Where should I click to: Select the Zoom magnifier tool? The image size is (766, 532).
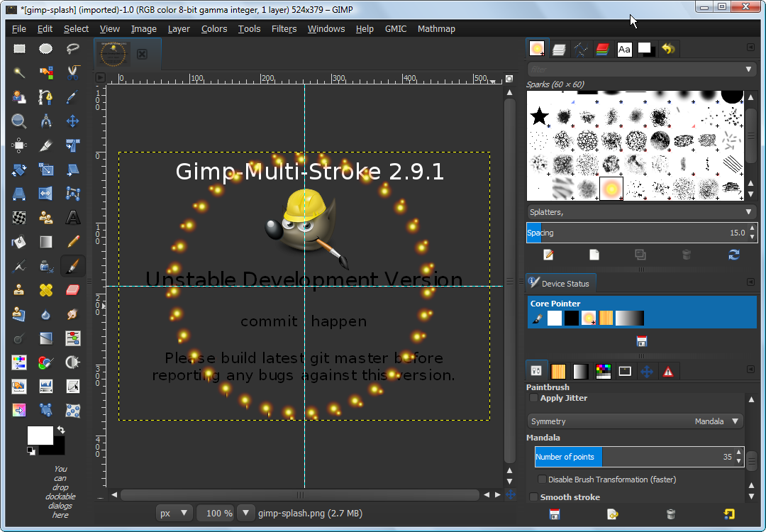pos(19,121)
